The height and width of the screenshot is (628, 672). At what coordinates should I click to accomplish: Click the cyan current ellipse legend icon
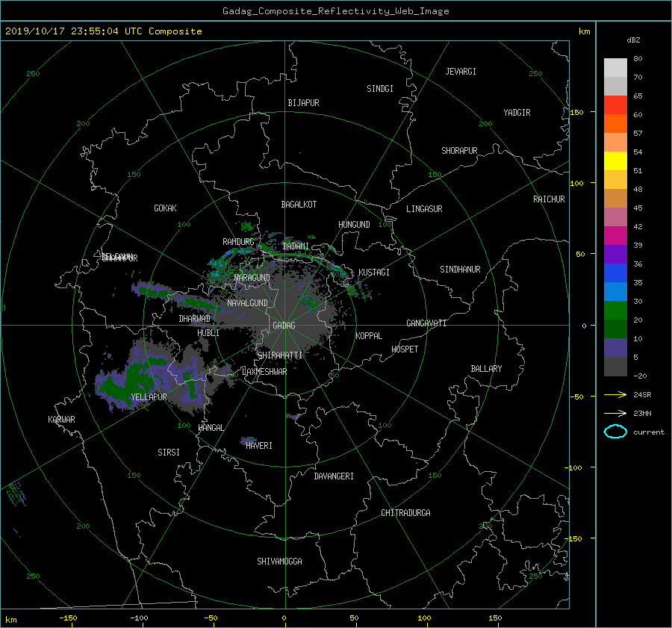(x=615, y=432)
